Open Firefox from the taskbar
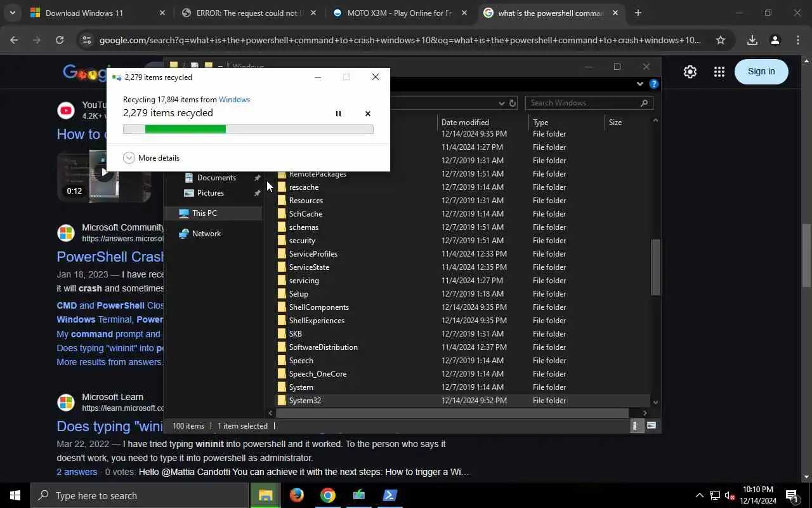Screen dimensions: 812x508 click(x=297, y=495)
